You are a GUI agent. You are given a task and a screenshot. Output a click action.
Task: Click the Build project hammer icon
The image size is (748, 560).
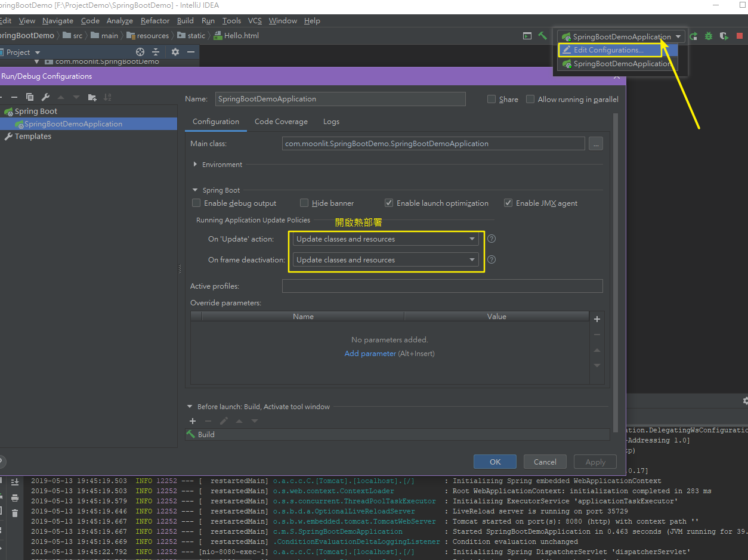coord(542,36)
